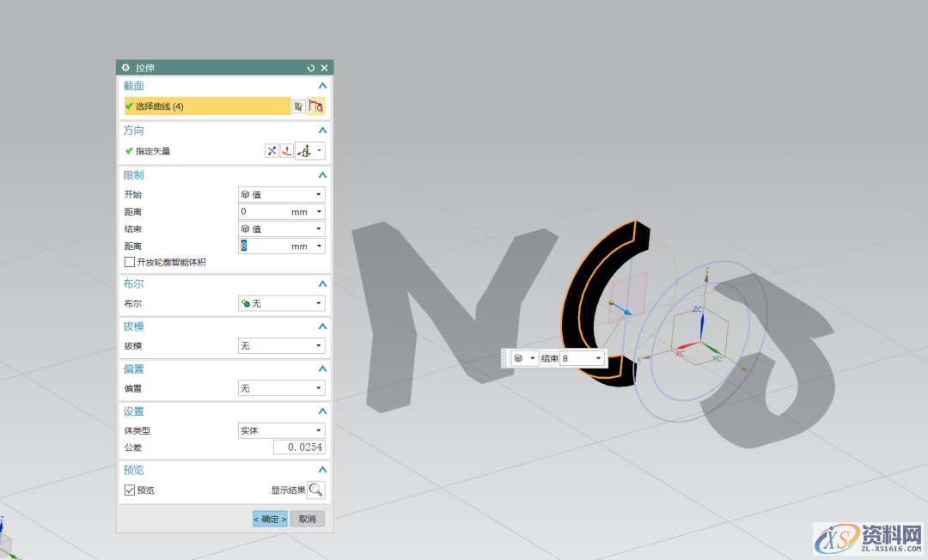Enable the 开放轮廓智能体积 checkbox
Screen dimensions: 928x560
[x=130, y=262]
